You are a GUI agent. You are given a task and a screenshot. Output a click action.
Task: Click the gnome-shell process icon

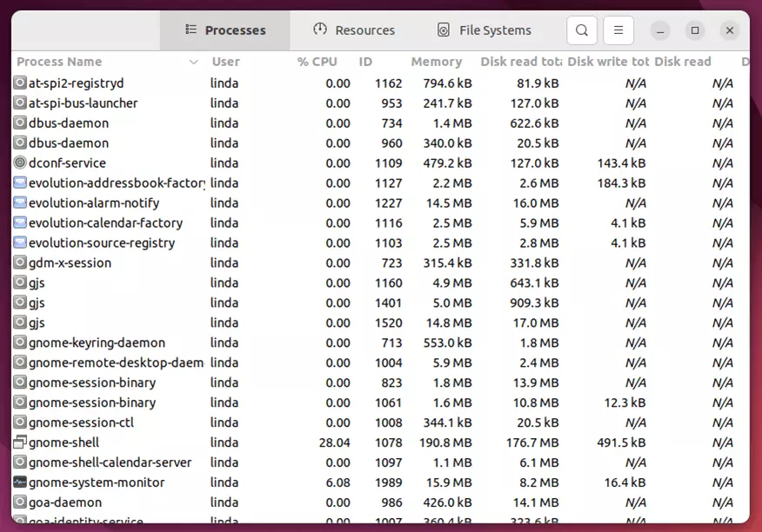tap(19, 442)
